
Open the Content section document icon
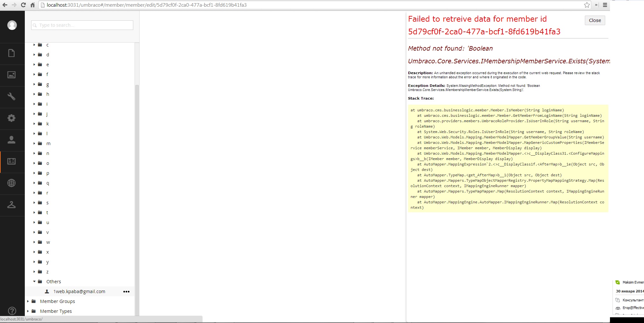point(12,53)
